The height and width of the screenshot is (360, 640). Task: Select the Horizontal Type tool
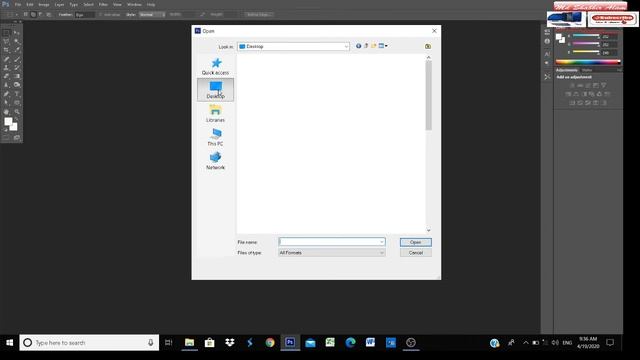click(17, 94)
